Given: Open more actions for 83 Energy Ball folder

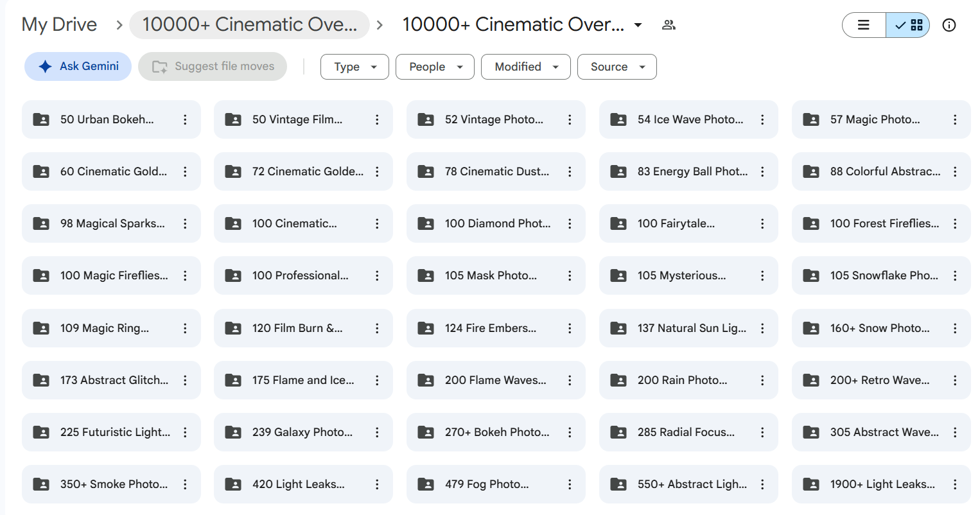Looking at the screenshot, I should point(762,171).
